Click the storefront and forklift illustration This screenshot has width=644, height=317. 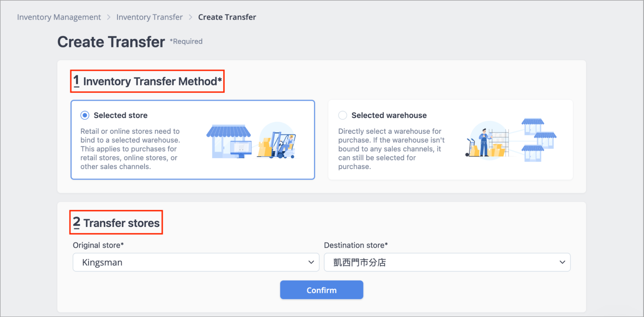tap(252, 141)
